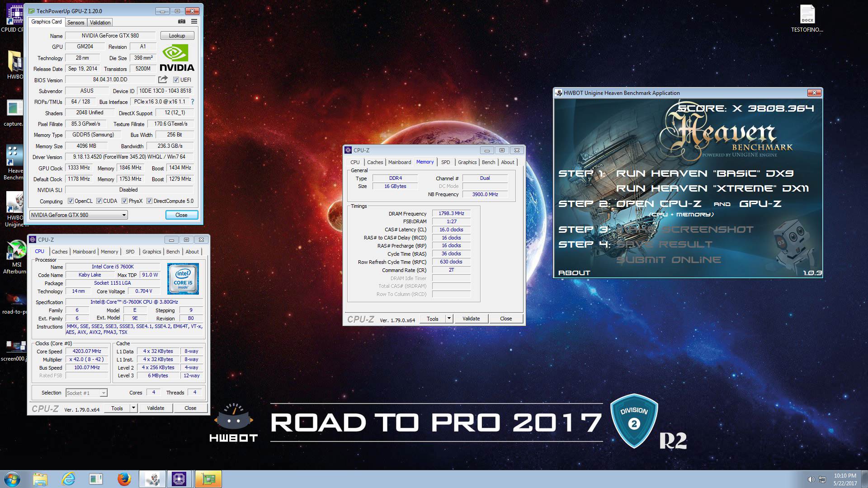Image resolution: width=868 pixels, height=488 pixels.
Task: Toggle the UEFI checkbox in GPU-Z
Action: (176, 80)
